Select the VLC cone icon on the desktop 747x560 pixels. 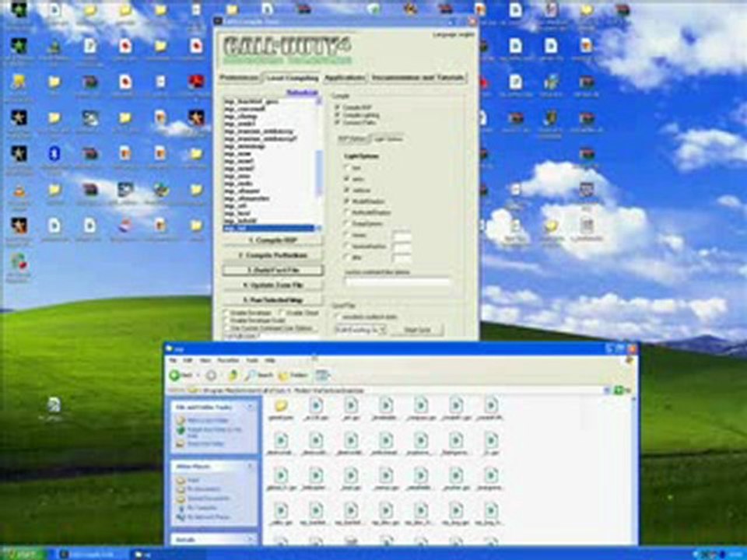(19, 190)
